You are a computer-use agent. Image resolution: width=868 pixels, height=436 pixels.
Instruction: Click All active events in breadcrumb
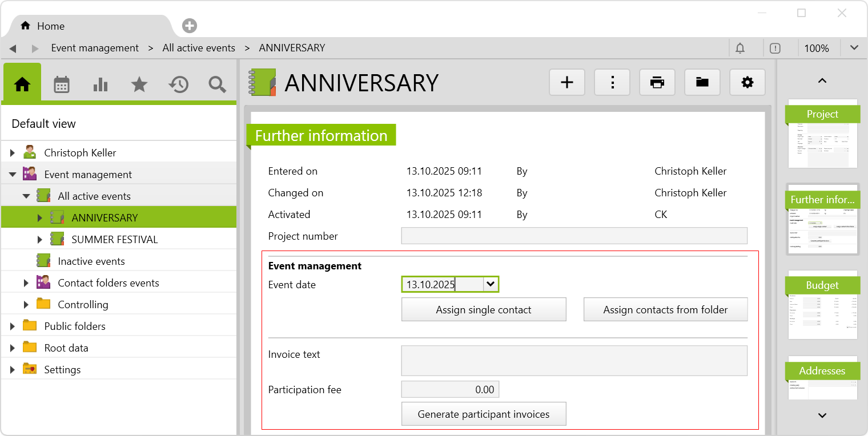click(x=199, y=49)
